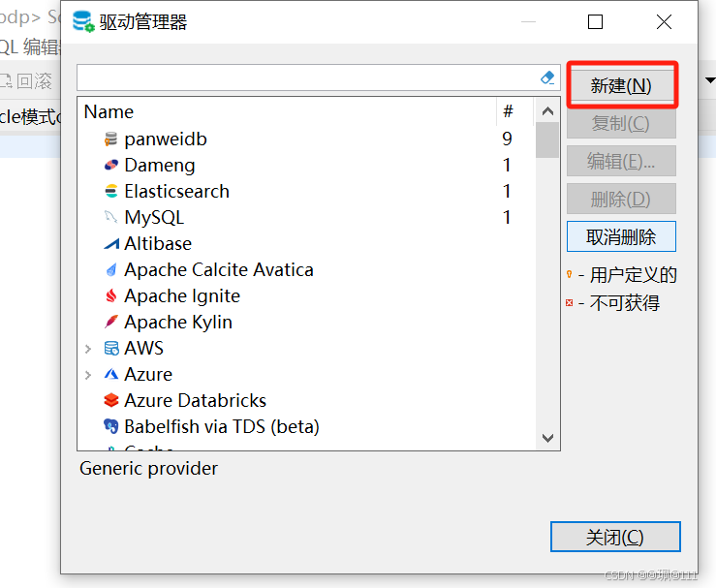
Task: Sort by the # column header
Action: 514,111
